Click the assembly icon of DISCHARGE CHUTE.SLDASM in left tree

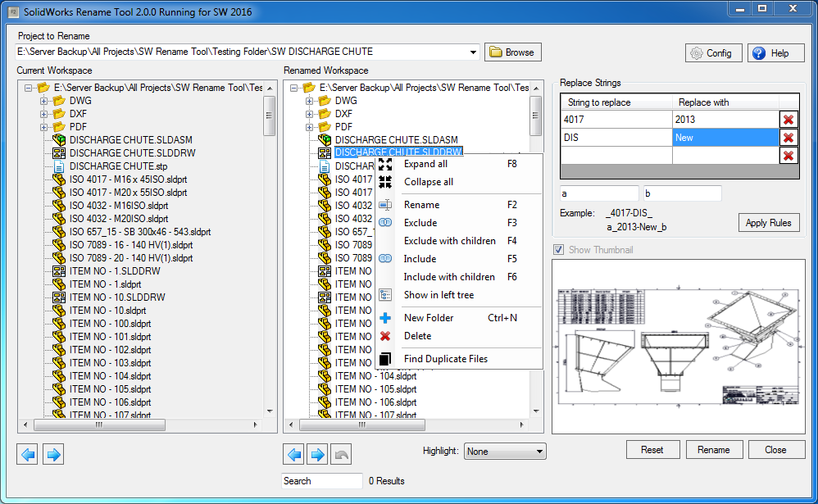coord(59,140)
